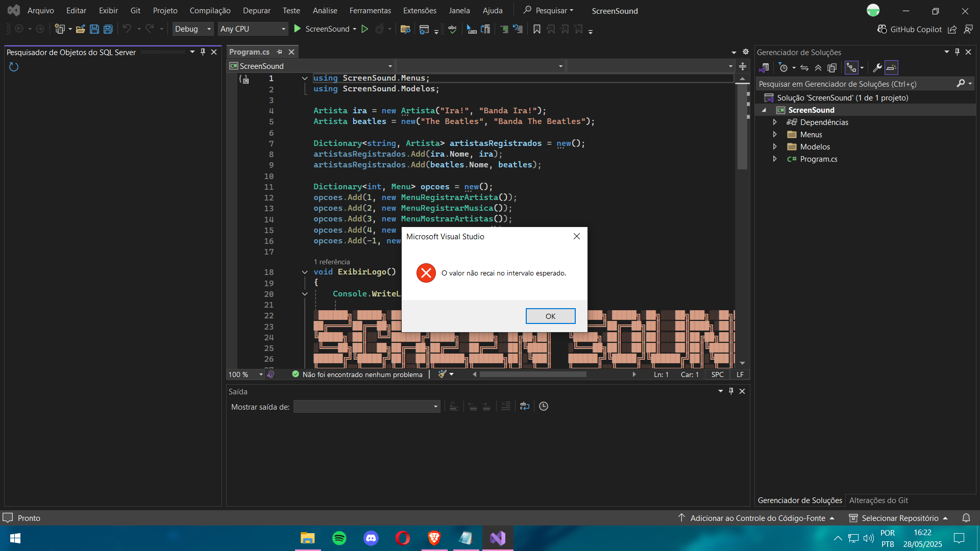980x551 pixels.
Task: Click Show All Files icon in Solution Explorer
Action: (832, 68)
